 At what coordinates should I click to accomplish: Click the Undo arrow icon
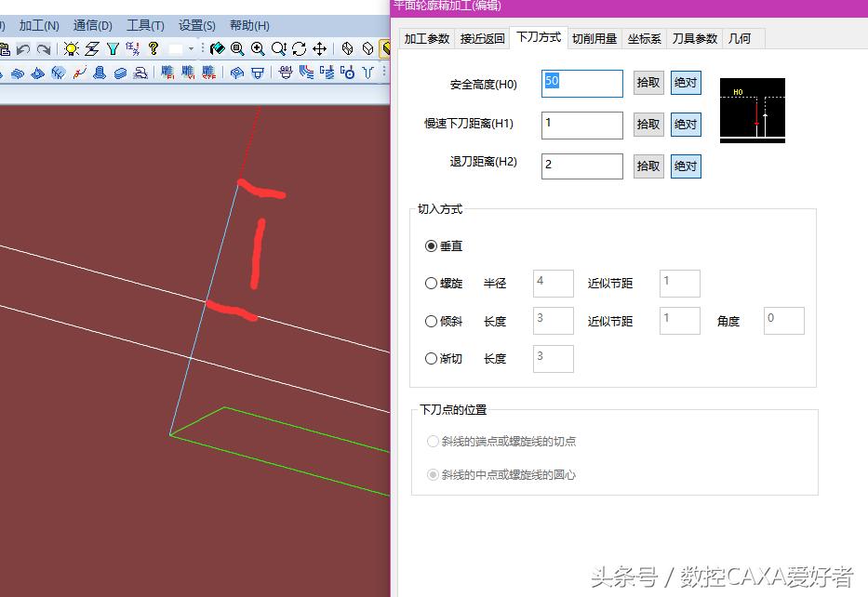click(21, 48)
